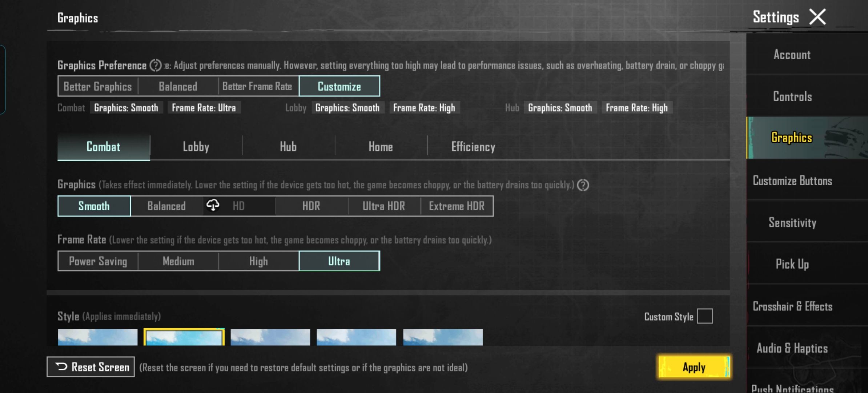Select Extreme HDR graphics quality

[457, 206]
